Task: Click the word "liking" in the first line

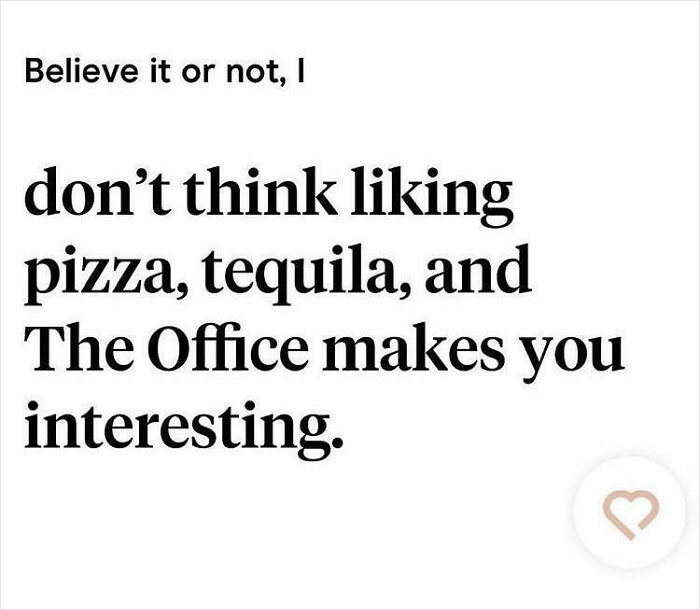Action: click(x=432, y=196)
